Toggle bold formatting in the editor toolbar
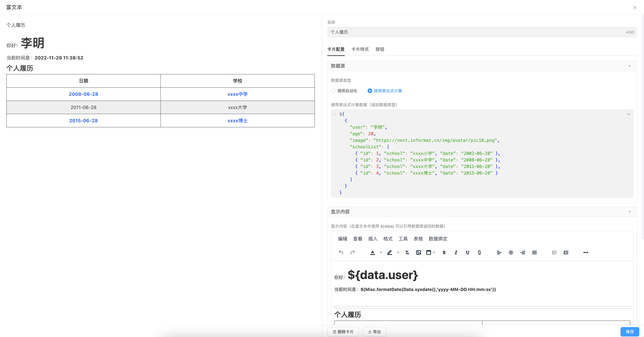Image resolution: width=644 pixels, height=337 pixels. 444,252
